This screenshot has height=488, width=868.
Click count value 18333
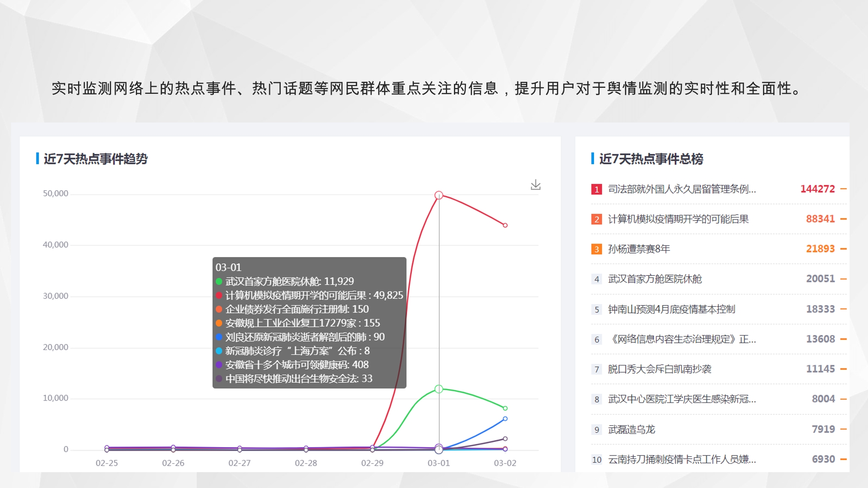820,309
